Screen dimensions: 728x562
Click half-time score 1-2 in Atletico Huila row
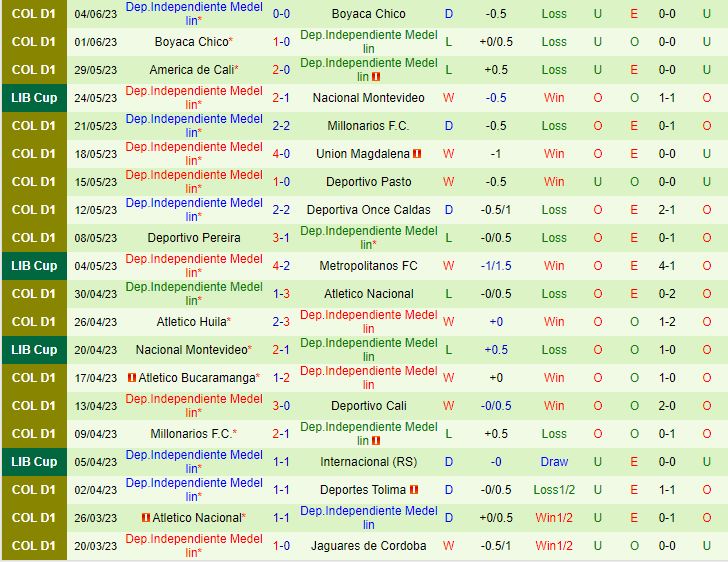667,322
